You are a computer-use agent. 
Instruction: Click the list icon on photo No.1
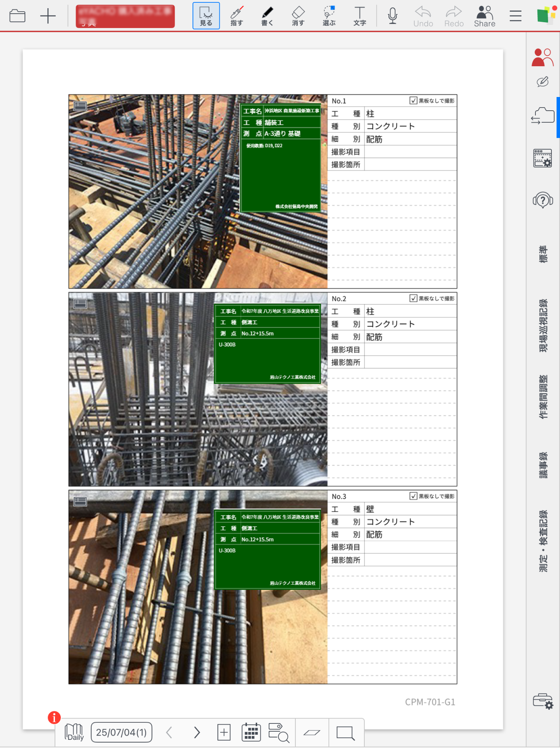point(80,106)
